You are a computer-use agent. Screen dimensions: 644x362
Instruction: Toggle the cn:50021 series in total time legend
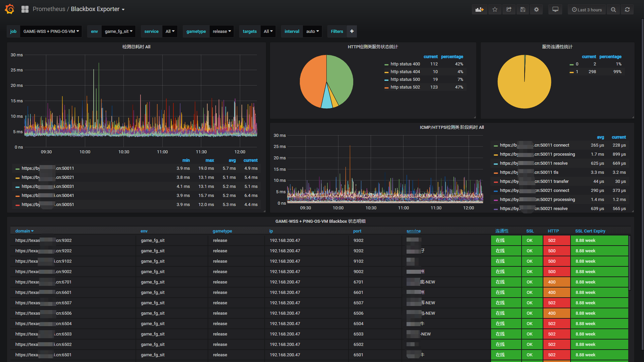[x=48, y=177]
